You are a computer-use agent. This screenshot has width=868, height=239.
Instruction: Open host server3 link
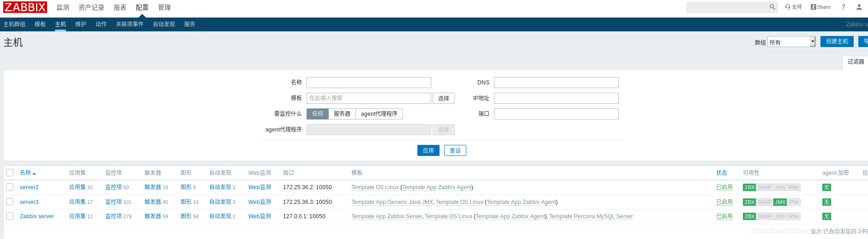29,202
